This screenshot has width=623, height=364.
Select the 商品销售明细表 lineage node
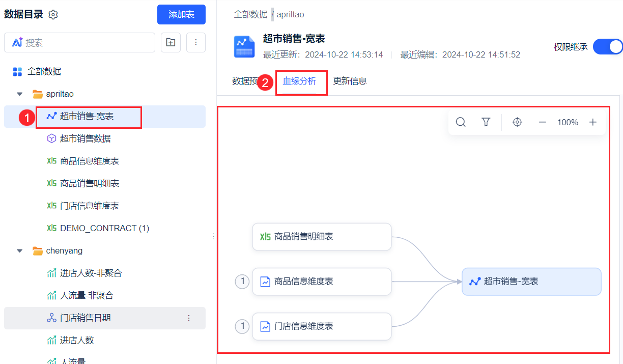(322, 237)
